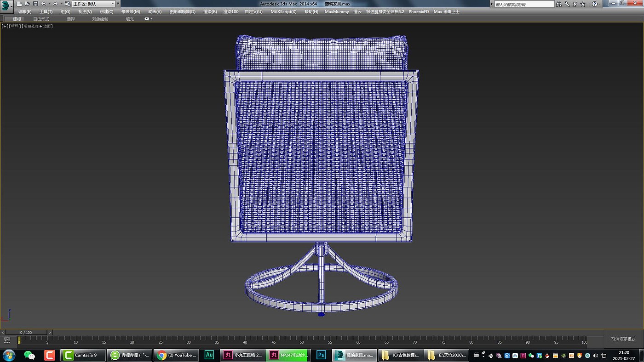Toggle the ribbon minimize button next to 填充

(x=148, y=19)
